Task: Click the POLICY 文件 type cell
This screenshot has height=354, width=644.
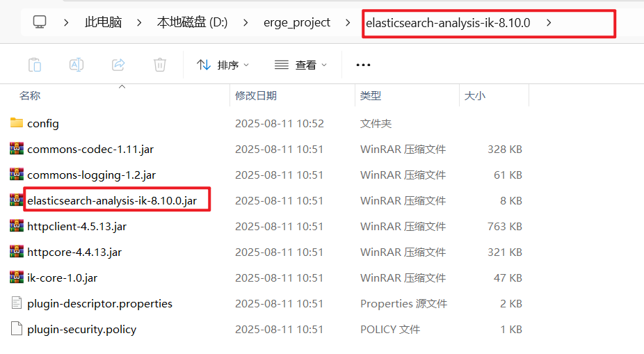Action: pyautogui.click(x=390, y=330)
